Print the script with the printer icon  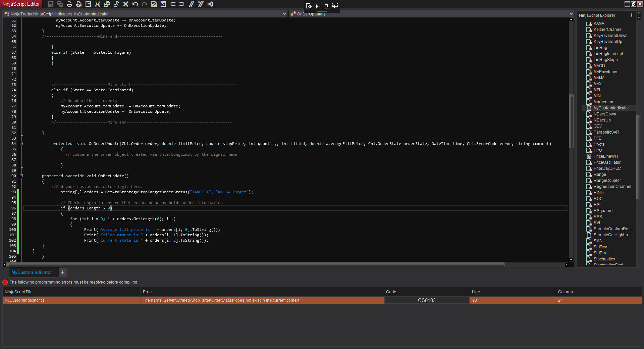click(69, 4)
